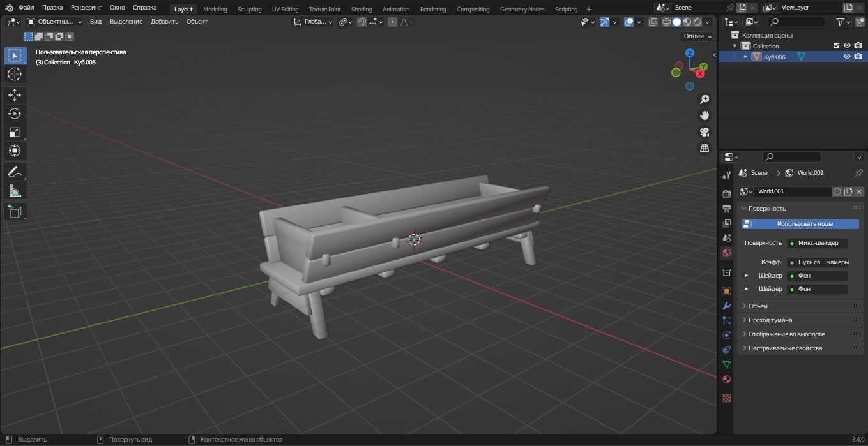Open the Render properties tab
Screen dimensions: 868x446
click(726, 193)
